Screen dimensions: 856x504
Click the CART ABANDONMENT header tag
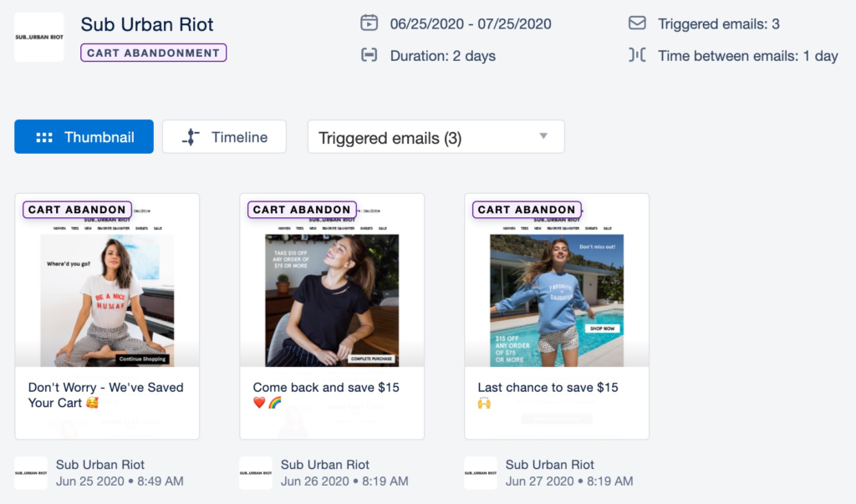pos(154,53)
